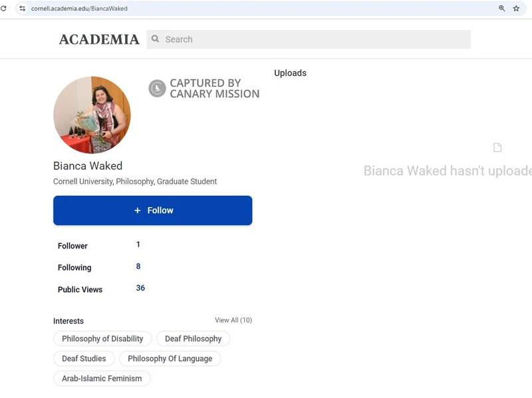532x398 pixels.
Task: Click the Canary Mission bird logo
Action: pyautogui.click(x=157, y=88)
